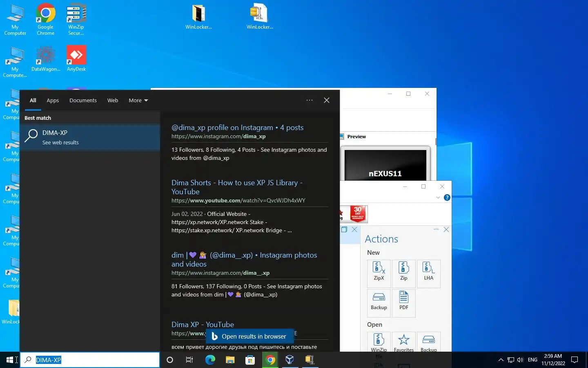This screenshot has height=368, width=588.
Task: Minimize the WinZip Actions pane
Action: (x=436, y=229)
